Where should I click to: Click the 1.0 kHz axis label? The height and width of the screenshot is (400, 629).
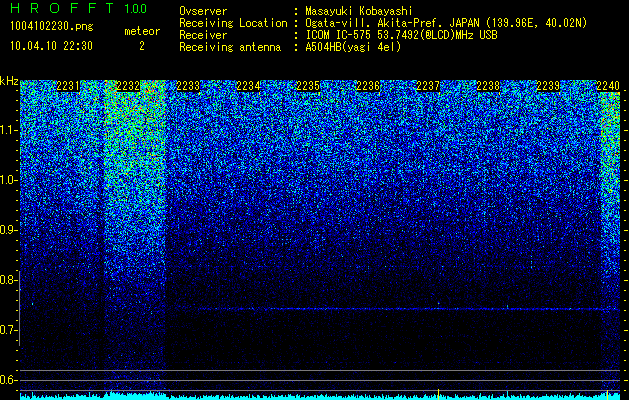[x=8, y=180]
